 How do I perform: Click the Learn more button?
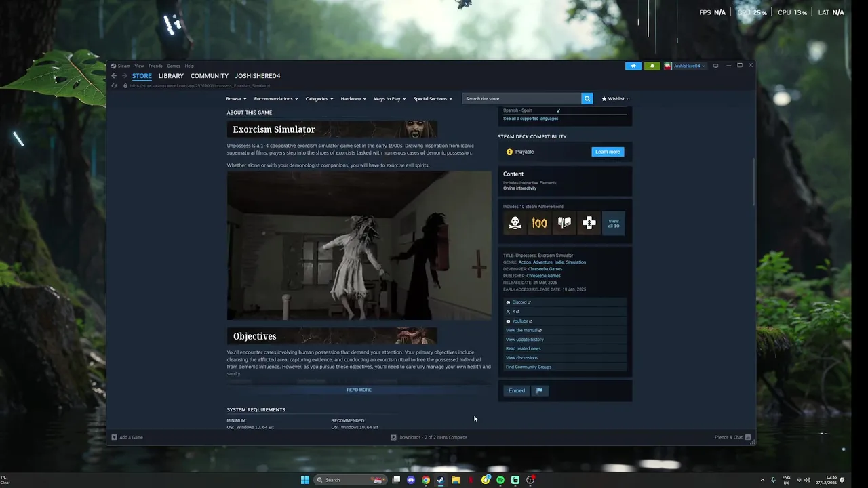click(x=608, y=152)
